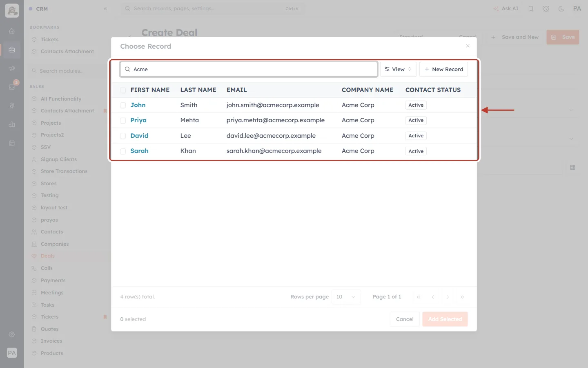Open Priya's contact record link
Screen dimensions: 588x368
[138, 120]
